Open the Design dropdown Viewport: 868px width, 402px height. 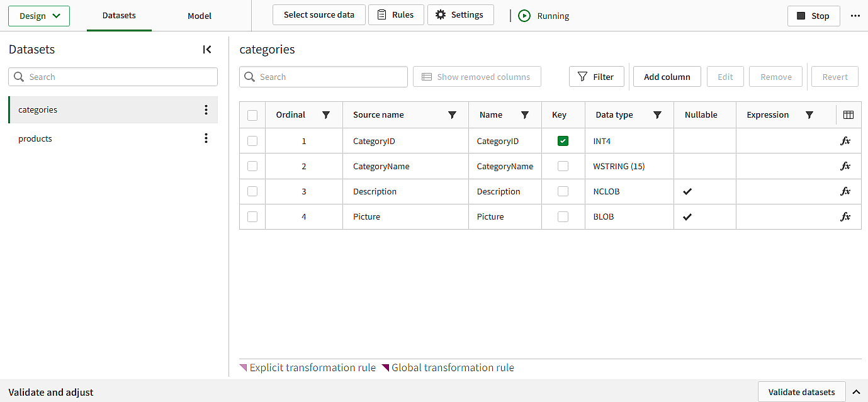click(39, 16)
